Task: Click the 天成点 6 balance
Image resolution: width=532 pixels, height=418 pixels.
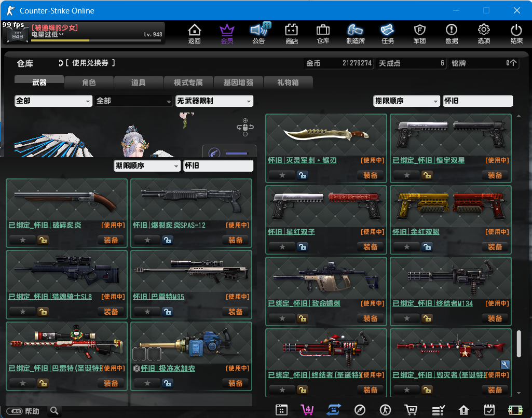Action: coord(411,63)
